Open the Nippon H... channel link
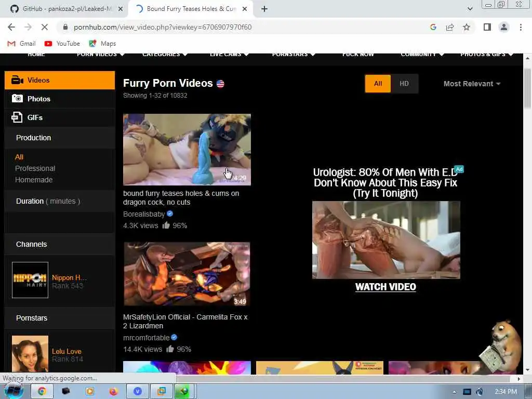The height and width of the screenshot is (399, 532). click(69, 277)
